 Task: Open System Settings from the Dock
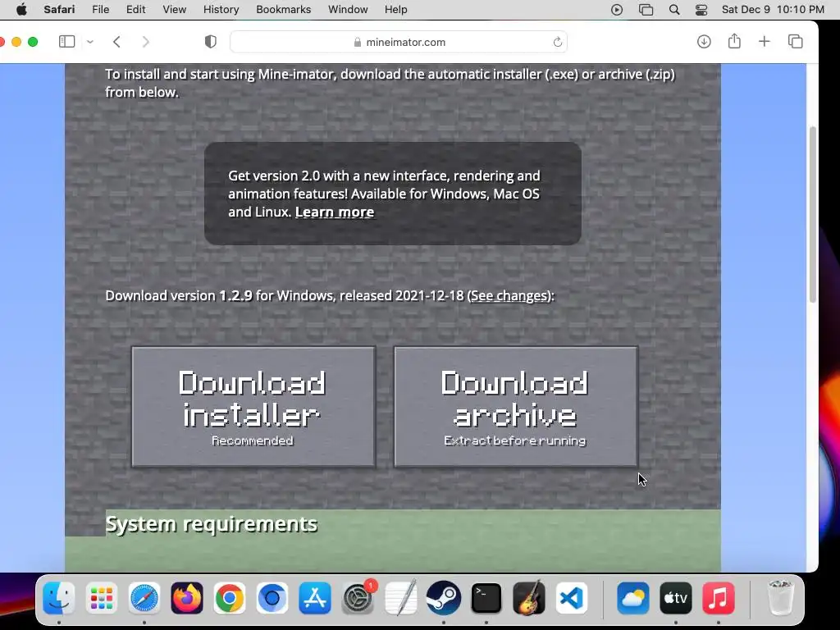(x=358, y=598)
